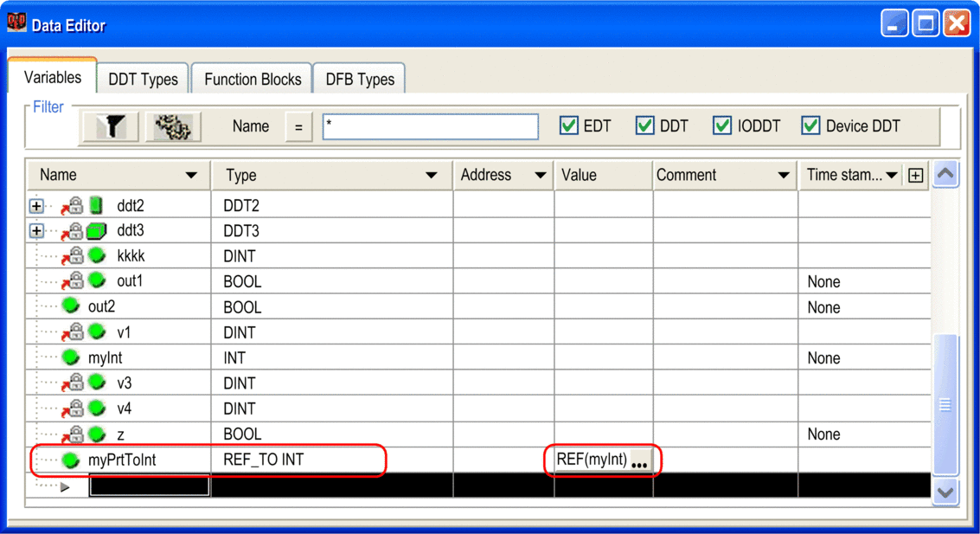Uncheck the EDT checkbox
The width and height of the screenshot is (980, 534).
pyautogui.click(x=568, y=126)
